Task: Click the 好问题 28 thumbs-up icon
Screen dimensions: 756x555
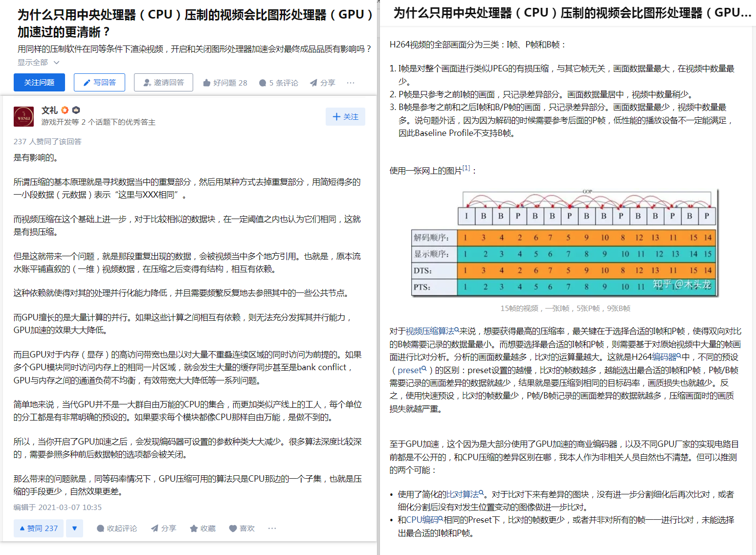Action: [207, 83]
